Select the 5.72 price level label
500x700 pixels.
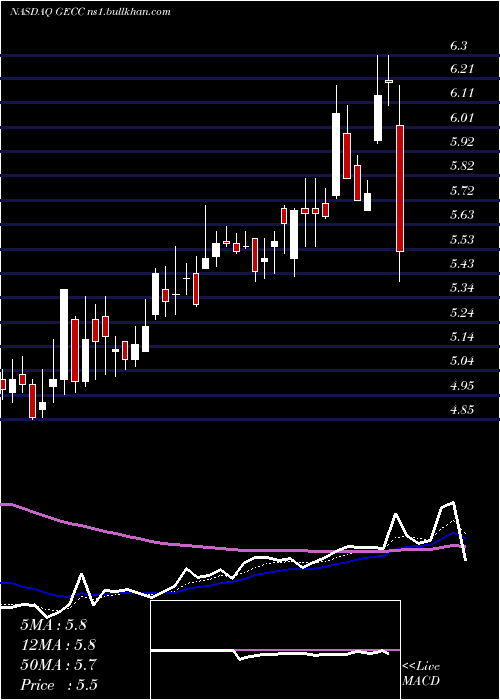coord(462,190)
